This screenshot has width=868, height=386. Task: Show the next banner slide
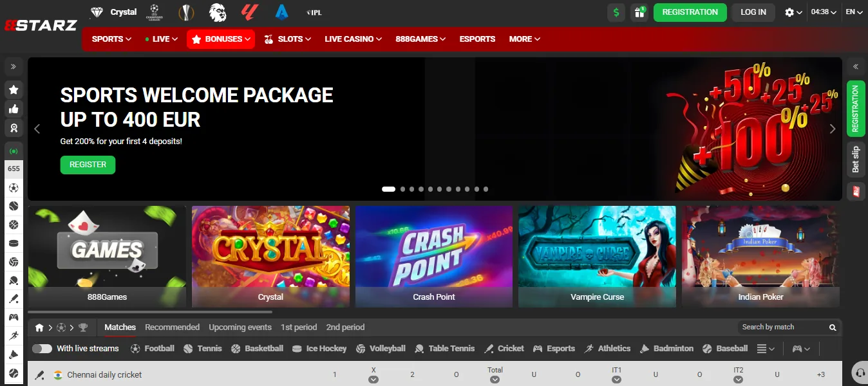(x=833, y=129)
